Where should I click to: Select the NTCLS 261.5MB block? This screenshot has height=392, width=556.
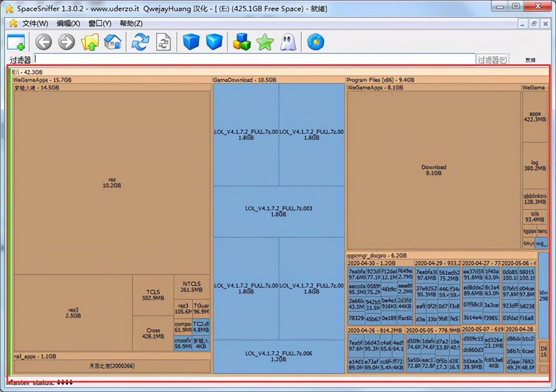pos(192,287)
